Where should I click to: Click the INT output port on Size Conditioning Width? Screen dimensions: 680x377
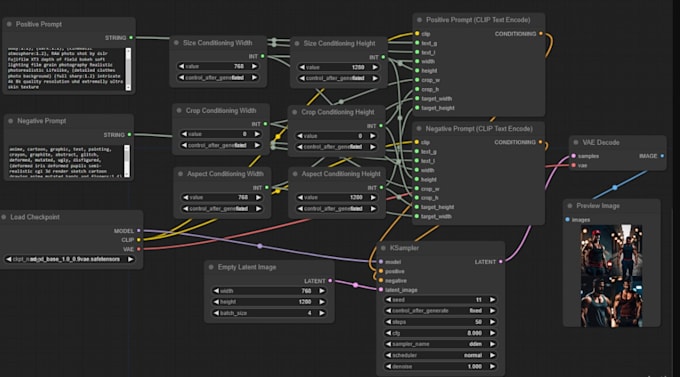click(x=263, y=56)
